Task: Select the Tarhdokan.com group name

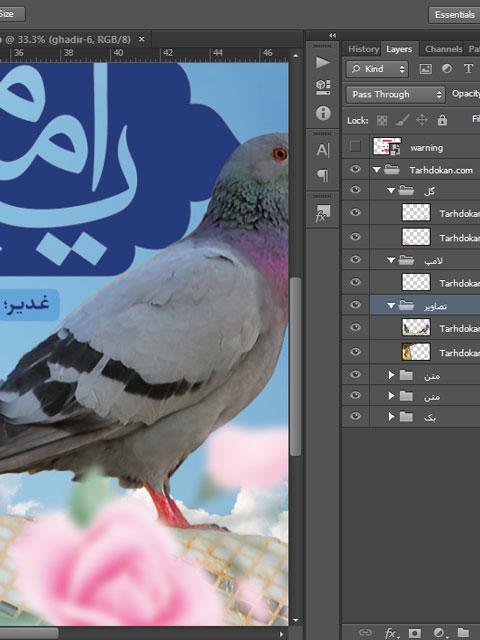Action: (x=441, y=170)
